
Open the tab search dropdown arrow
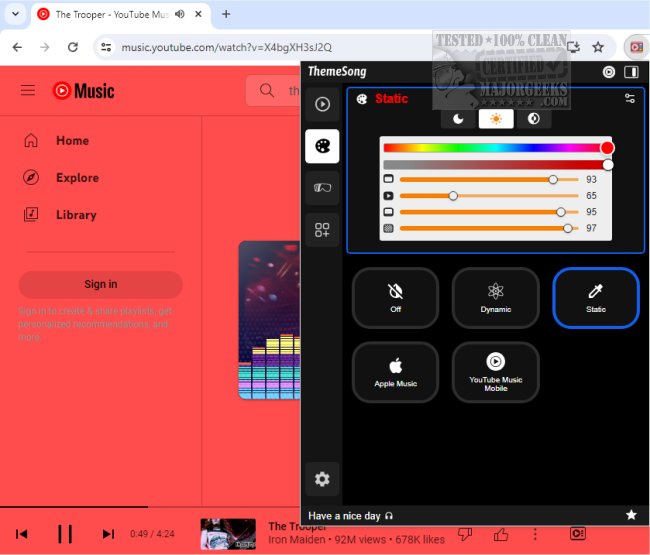point(15,14)
